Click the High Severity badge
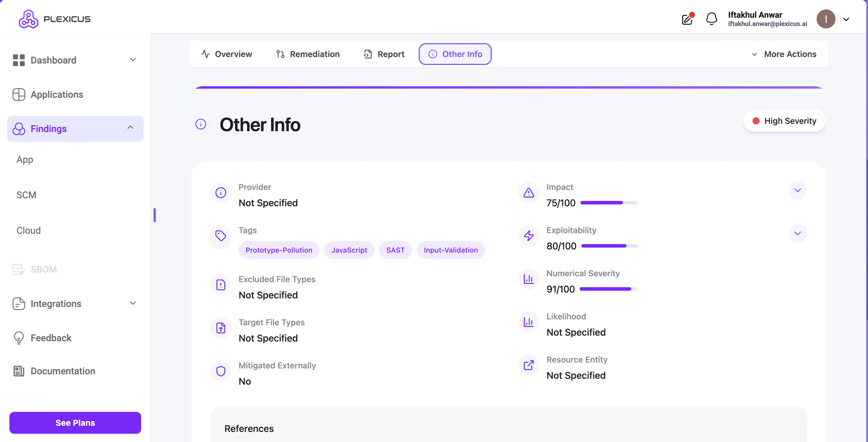This screenshot has width=868, height=442. coord(784,121)
